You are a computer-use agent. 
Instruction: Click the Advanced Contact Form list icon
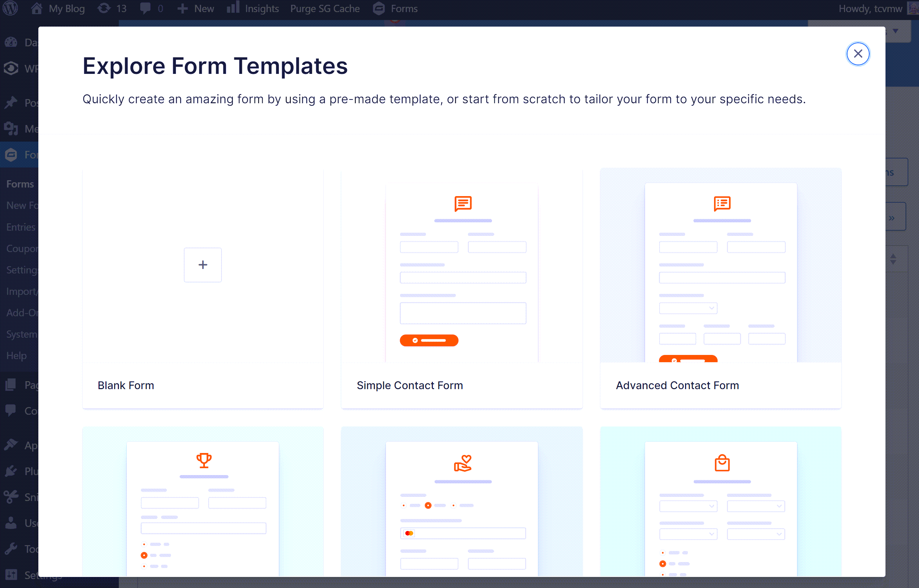point(722,204)
